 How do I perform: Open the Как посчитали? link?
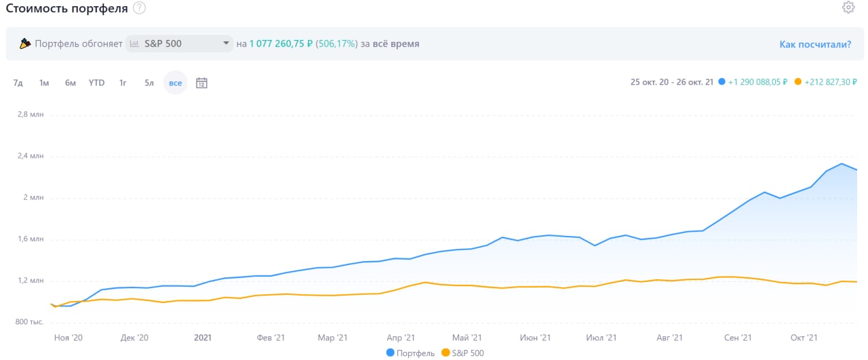coord(815,44)
